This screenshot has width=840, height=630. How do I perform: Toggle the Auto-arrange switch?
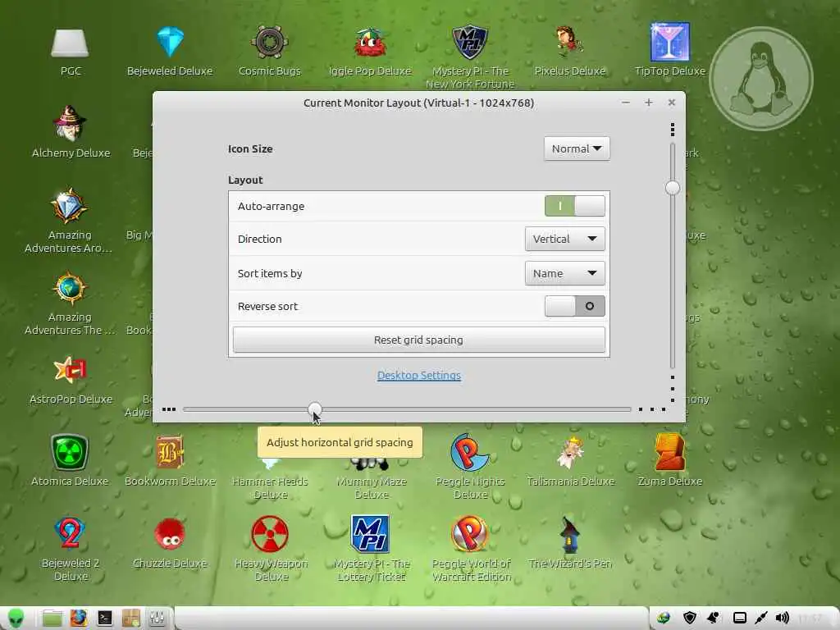click(575, 206)
